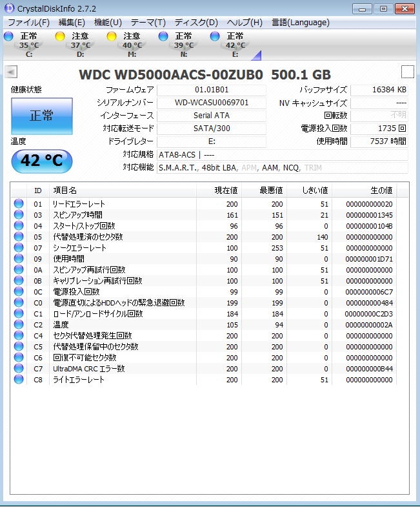
Task: Click the 正常 health status button
Action: click(x=42, y=116)
